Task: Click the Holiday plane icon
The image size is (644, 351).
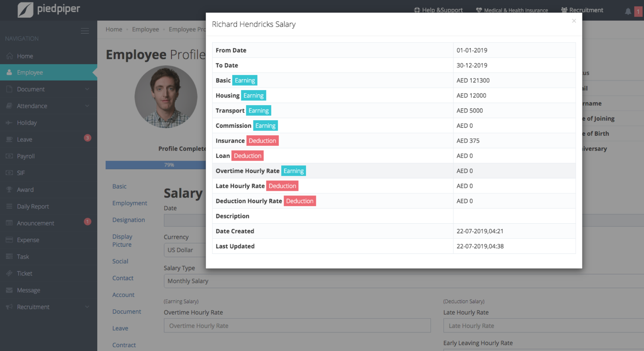Action: point(9,123)
